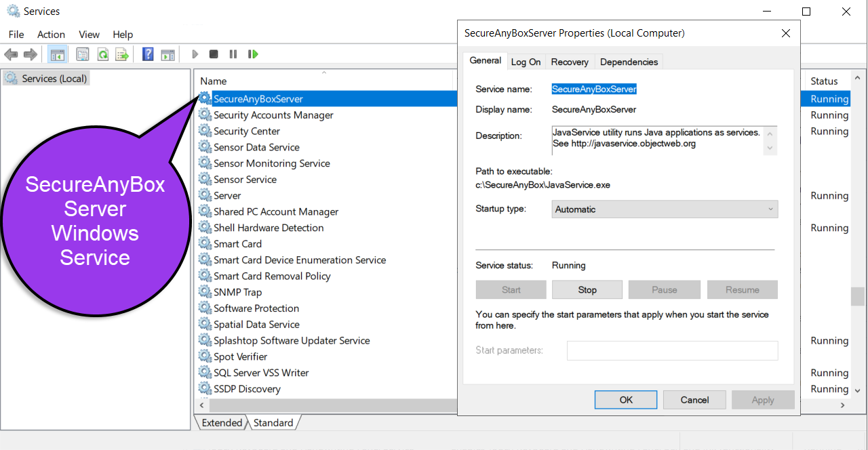Switch to the Dependencies tab
The width and height of the screenshot is (868, 450).
629,62
